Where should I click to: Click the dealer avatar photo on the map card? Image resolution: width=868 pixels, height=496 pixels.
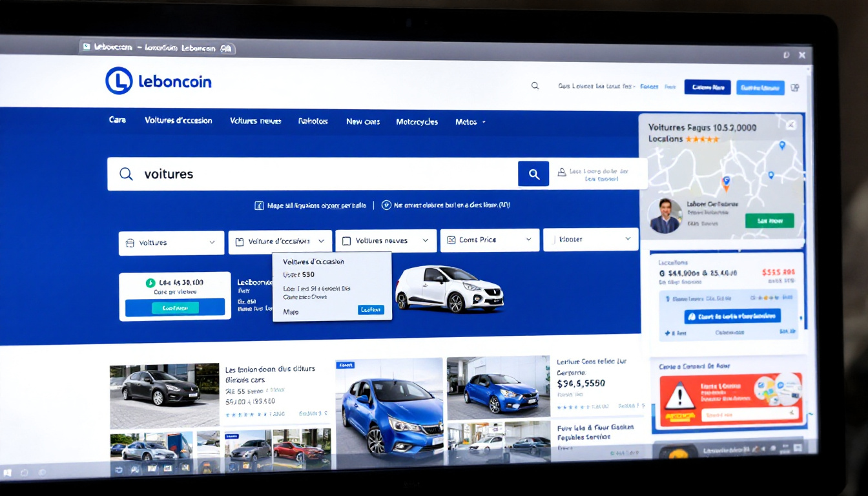point(665,217)
